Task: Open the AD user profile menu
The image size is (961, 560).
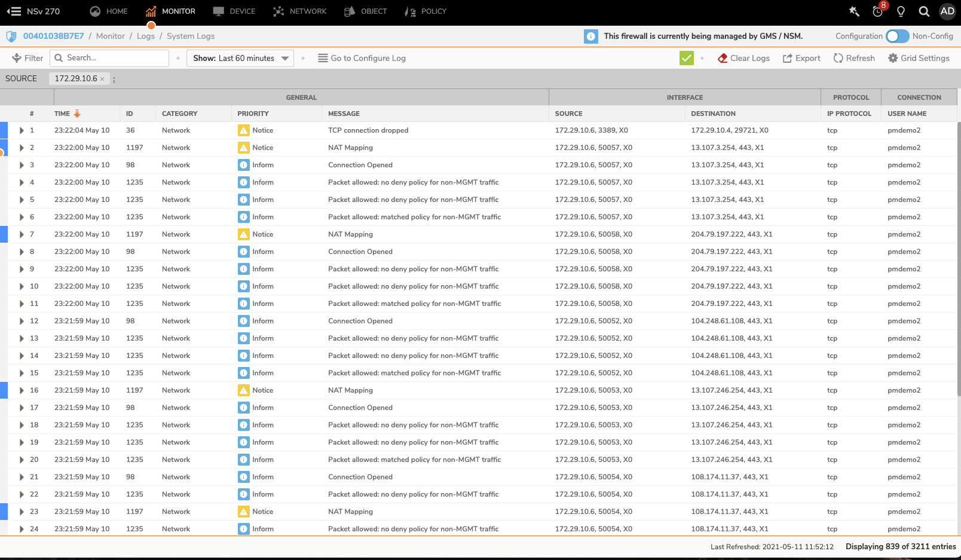Action: point(947,11)
